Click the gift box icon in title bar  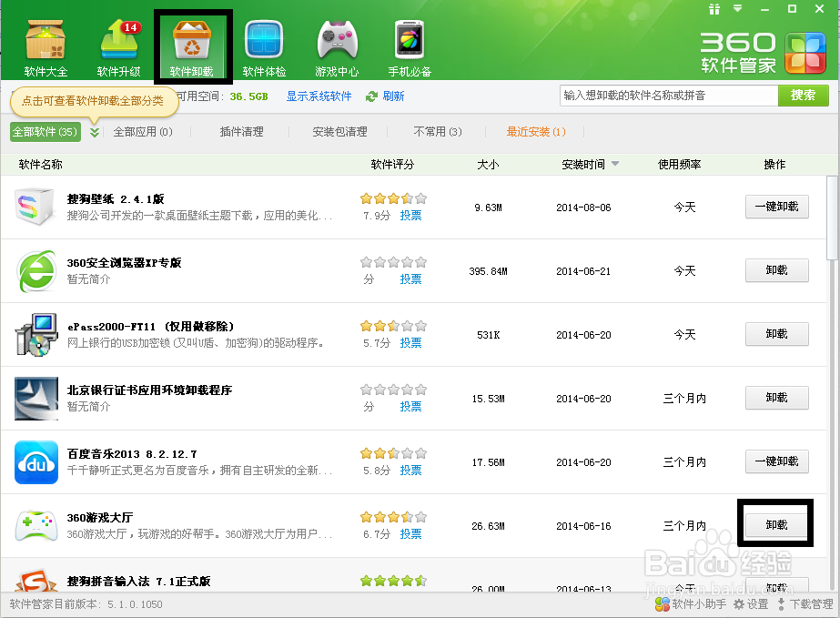coord(714,8)
